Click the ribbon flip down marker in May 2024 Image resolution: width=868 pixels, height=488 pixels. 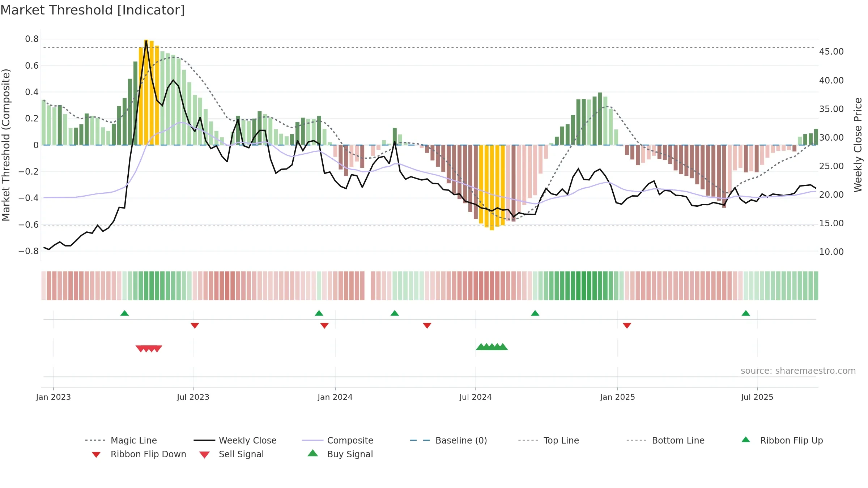point(427,326)
